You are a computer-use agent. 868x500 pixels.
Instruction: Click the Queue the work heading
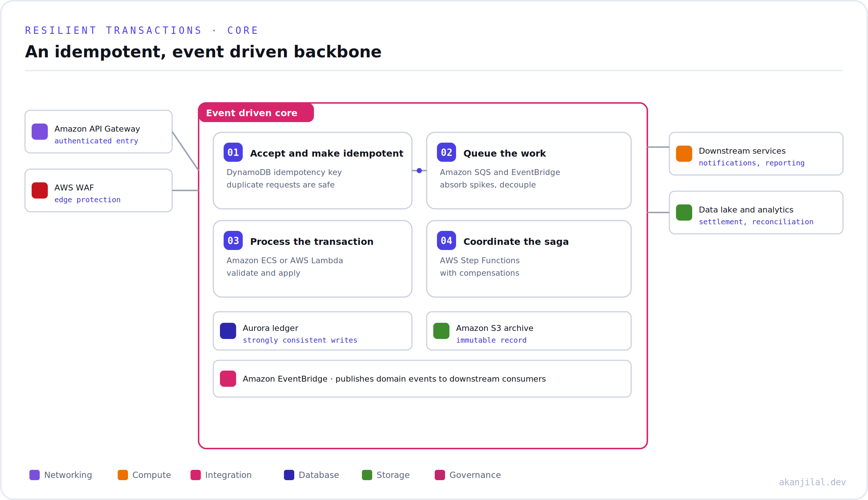tap(505, 153)
